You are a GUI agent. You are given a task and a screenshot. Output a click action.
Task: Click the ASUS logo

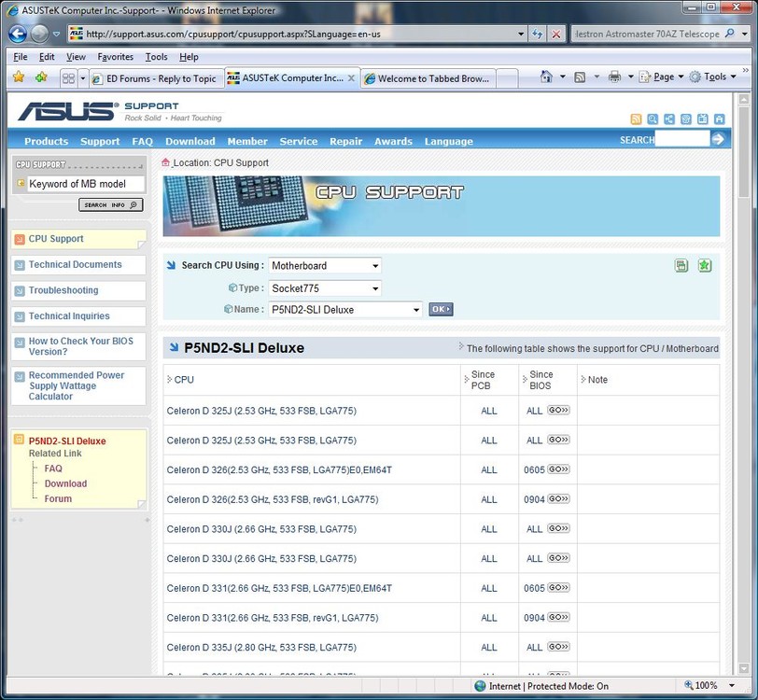(68, 111)
